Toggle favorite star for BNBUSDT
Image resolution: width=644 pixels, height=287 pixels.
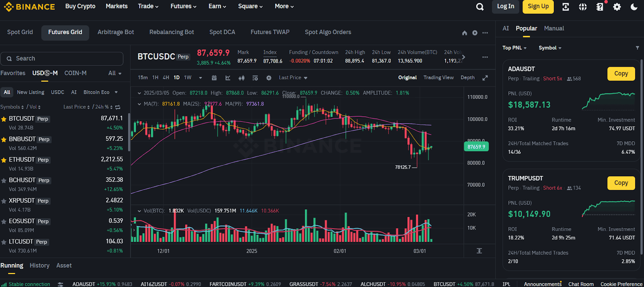[4, 140]
